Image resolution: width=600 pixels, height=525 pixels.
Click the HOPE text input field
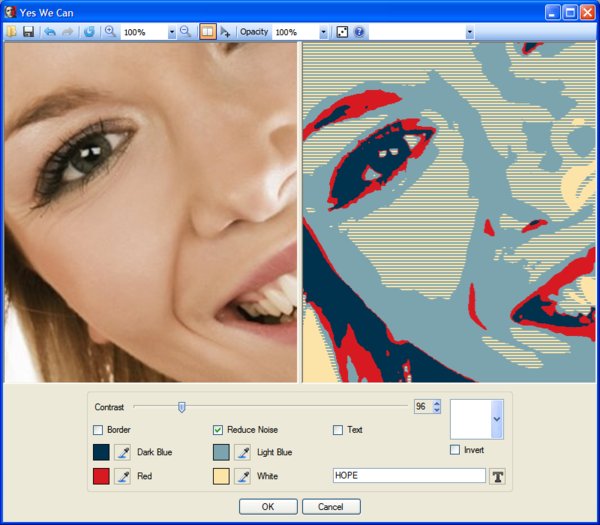tap(408, 476)
